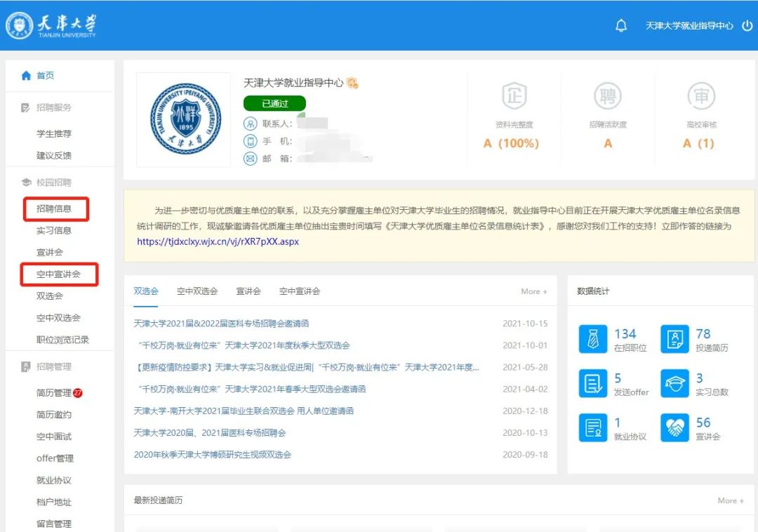This screenshot has width=758, height=532.
Task: Open 简历管理 with 27 badge
Action: click(x=55, y=393)
